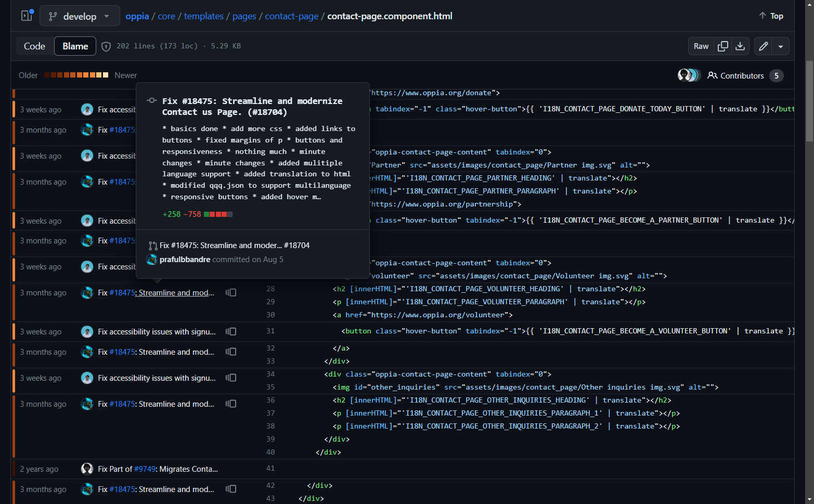Image resolution: width=814 pixels, height=504 pixels.
Task: Jump to Top of the file
Action: coord(771,16)
